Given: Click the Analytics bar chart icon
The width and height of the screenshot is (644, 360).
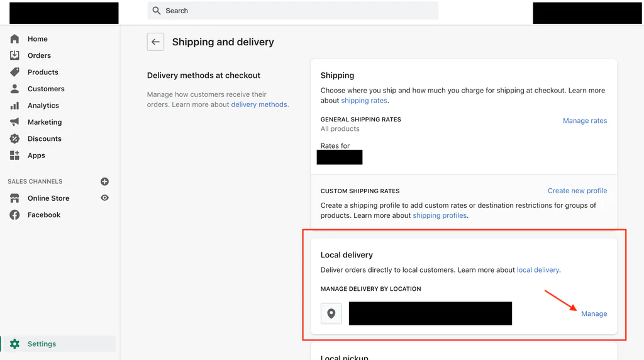Looking at the screenshot, I should pyautogui.click(x=14, y=106).
